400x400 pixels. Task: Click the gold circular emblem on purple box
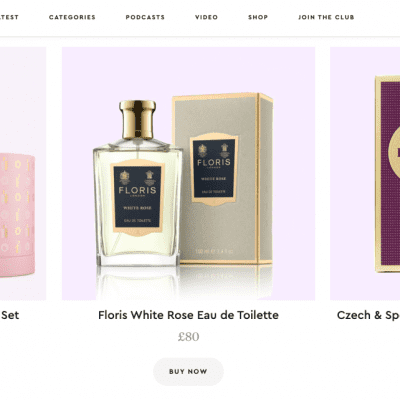coord(394,154)
